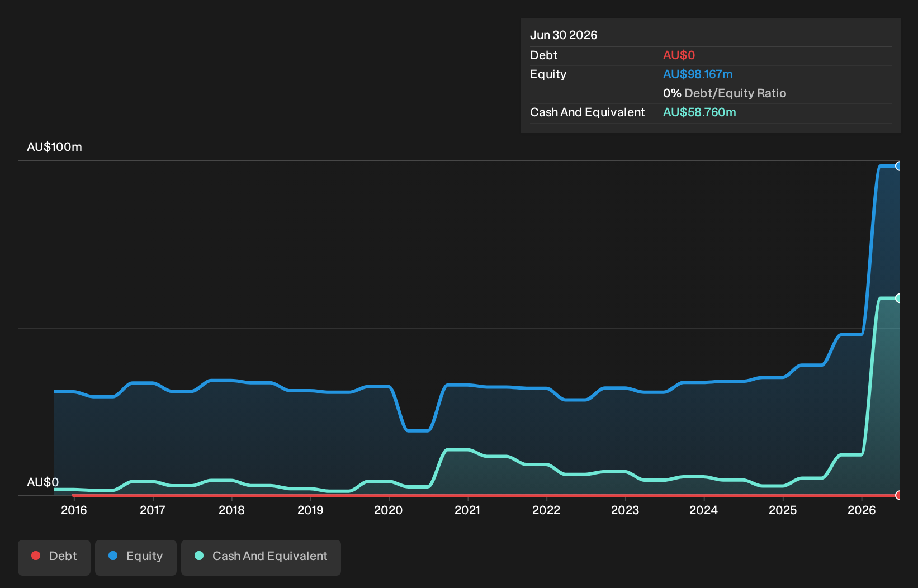Click the Equity value AU$98.167m
Screen dimensions: 918x588
coord(698,74)
